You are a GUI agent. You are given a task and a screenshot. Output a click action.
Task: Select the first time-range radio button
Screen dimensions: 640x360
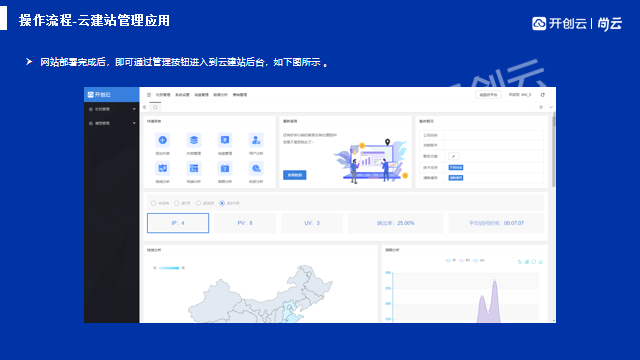(153, 203)
